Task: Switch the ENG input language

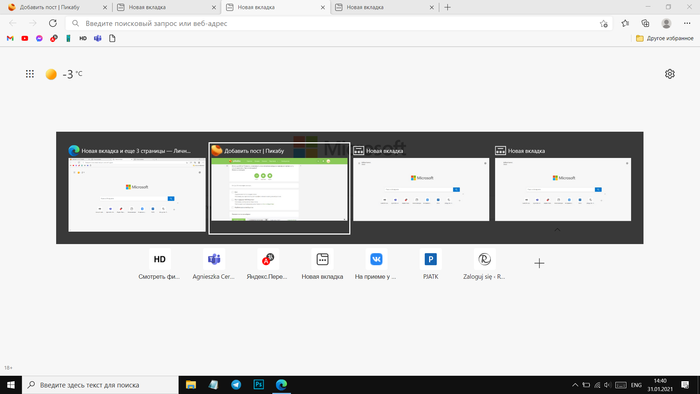Action: coord(636,385)
